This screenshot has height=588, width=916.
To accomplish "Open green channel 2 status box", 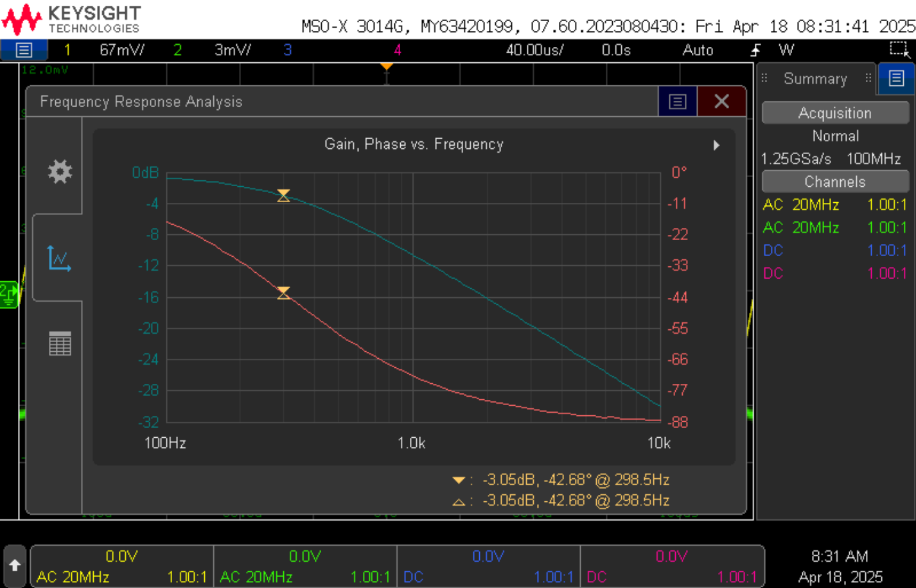I will pos(305,566).
